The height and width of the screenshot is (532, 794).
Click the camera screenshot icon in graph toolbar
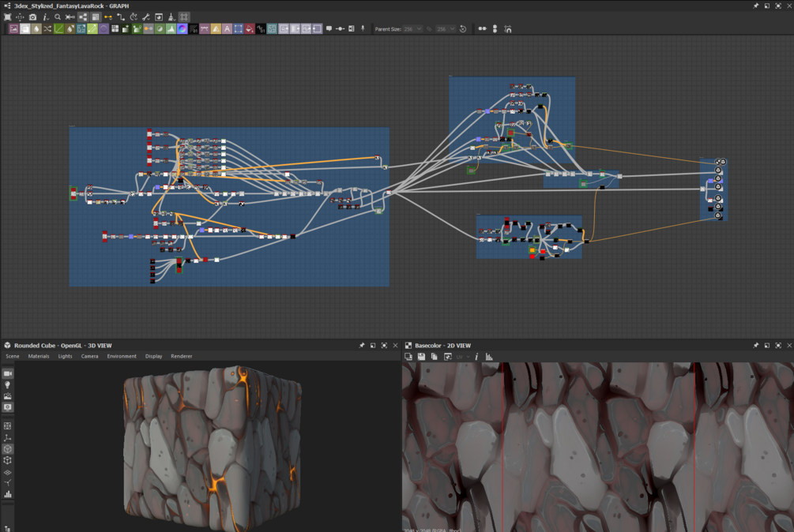32,17
